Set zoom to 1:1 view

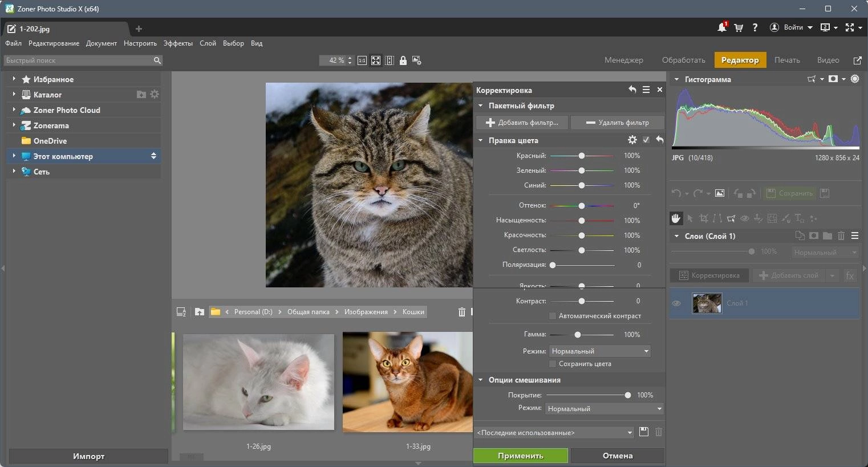(x=362, y=60)
